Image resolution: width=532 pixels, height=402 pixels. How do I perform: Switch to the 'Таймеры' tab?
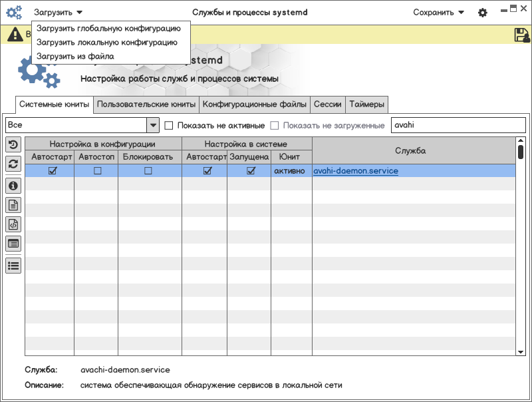tap(366, 104)
